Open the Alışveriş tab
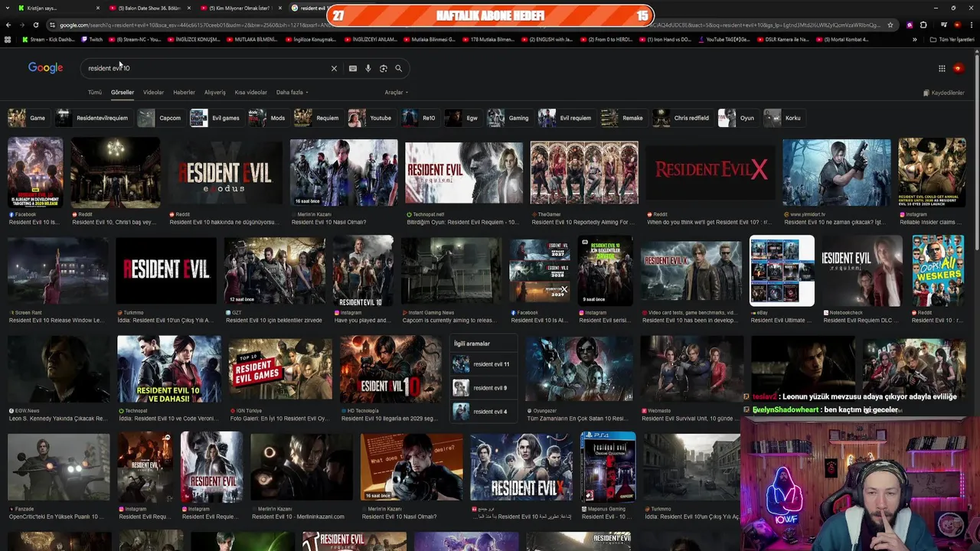Screen dimensions: 980x551 (214, 93)
